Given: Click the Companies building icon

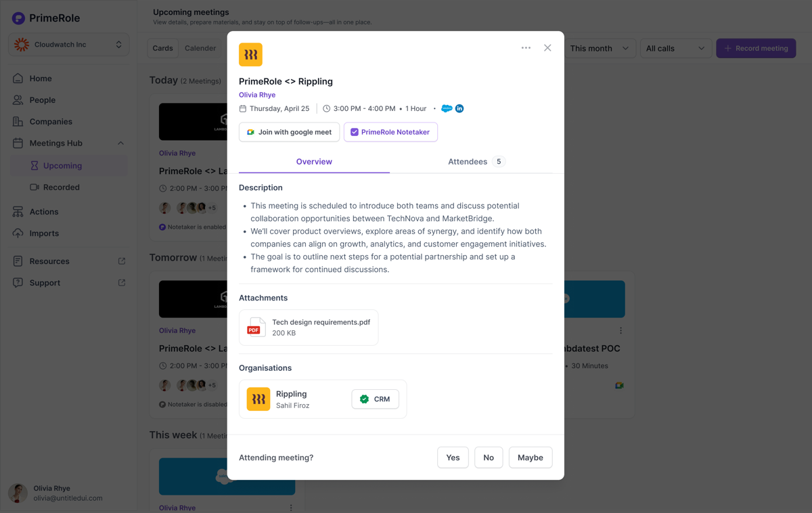Looking at the screenshot, I should [x=18, y=122].
